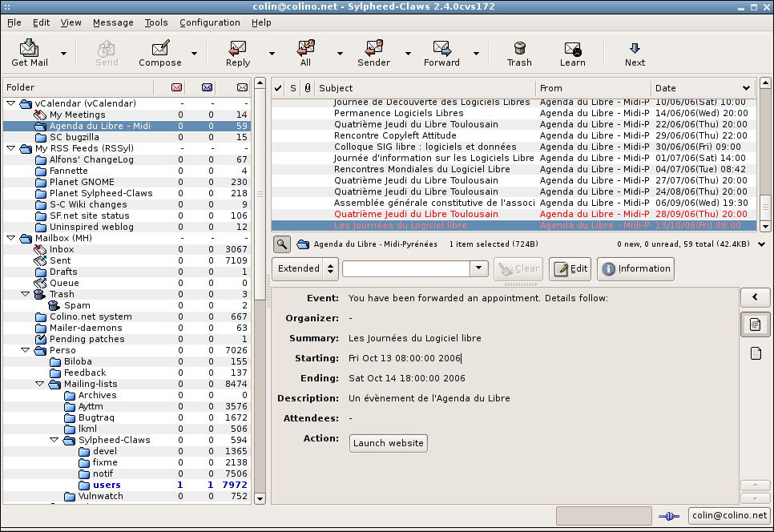Click the Forward toolbar icon
The image size is (774, 532).
click(x=441, y=48)
